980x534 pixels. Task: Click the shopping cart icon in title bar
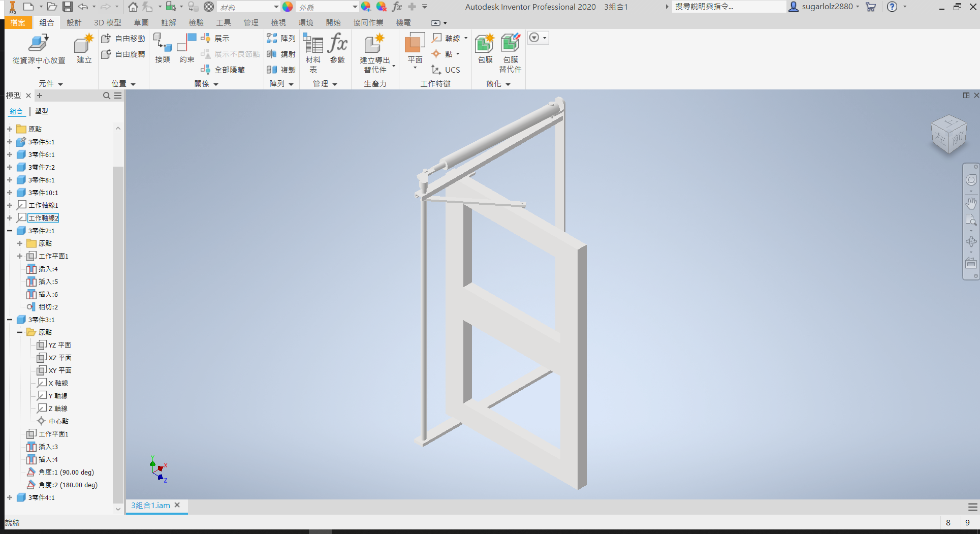click(871, 7)
